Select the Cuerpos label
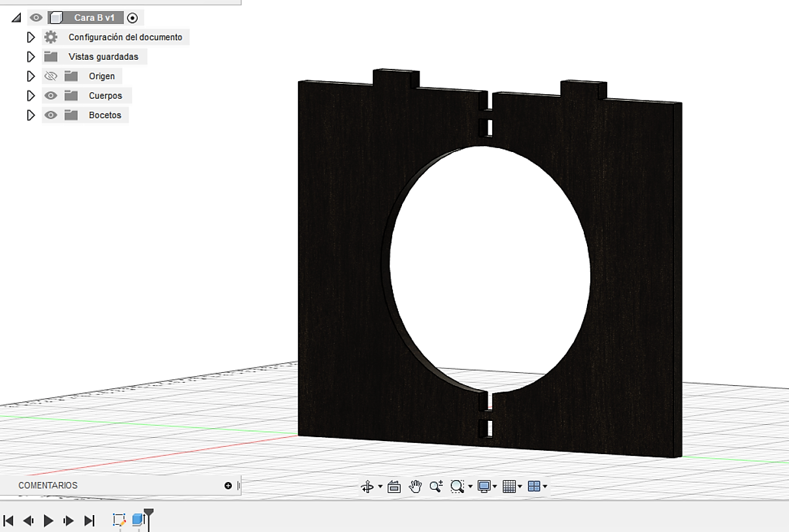The image size is (789, 532). [x=105, y=96]
